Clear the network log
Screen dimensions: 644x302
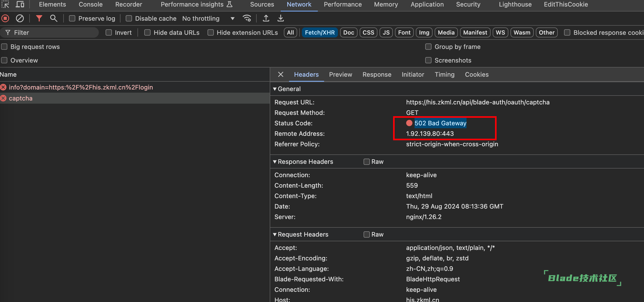[x=20, y=18]
